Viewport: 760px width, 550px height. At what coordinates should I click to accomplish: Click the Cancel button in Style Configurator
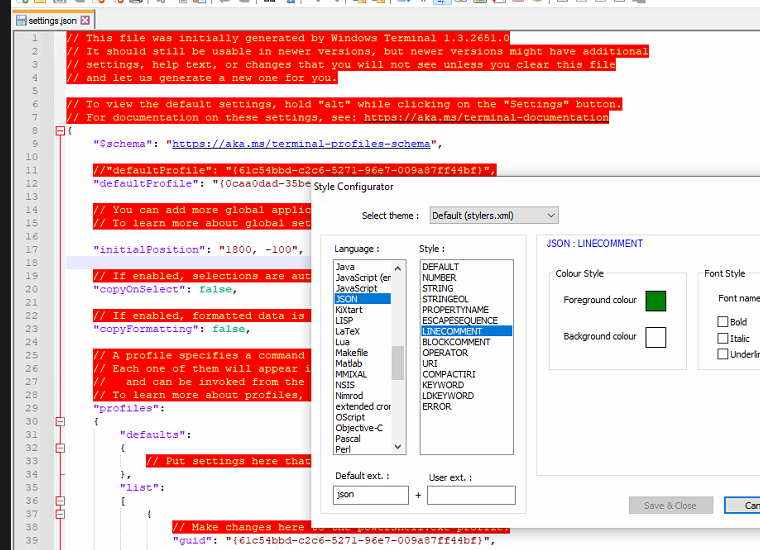coord(743,505)
